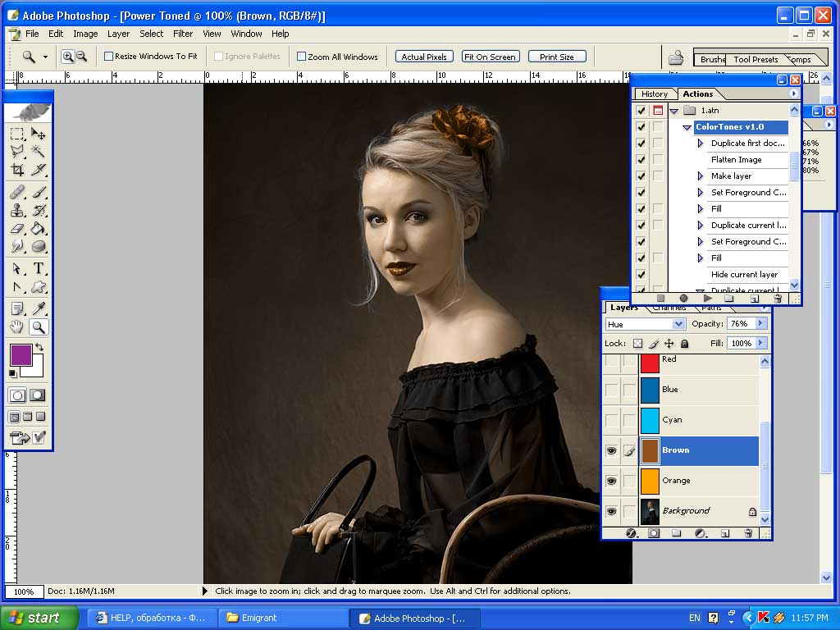This screenshot has height=630, width=840.
Task: Select the Rectangular Marquee tool
Action: pos(17,134)
